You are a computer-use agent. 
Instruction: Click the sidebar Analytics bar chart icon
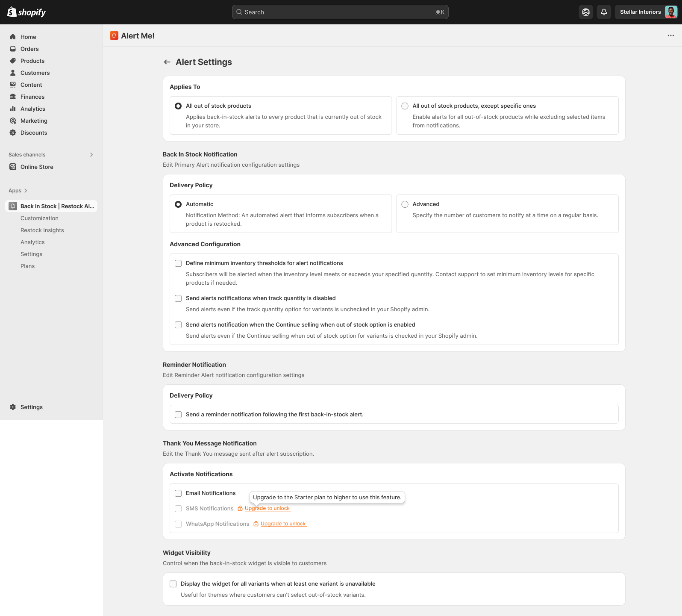(13, 109)
